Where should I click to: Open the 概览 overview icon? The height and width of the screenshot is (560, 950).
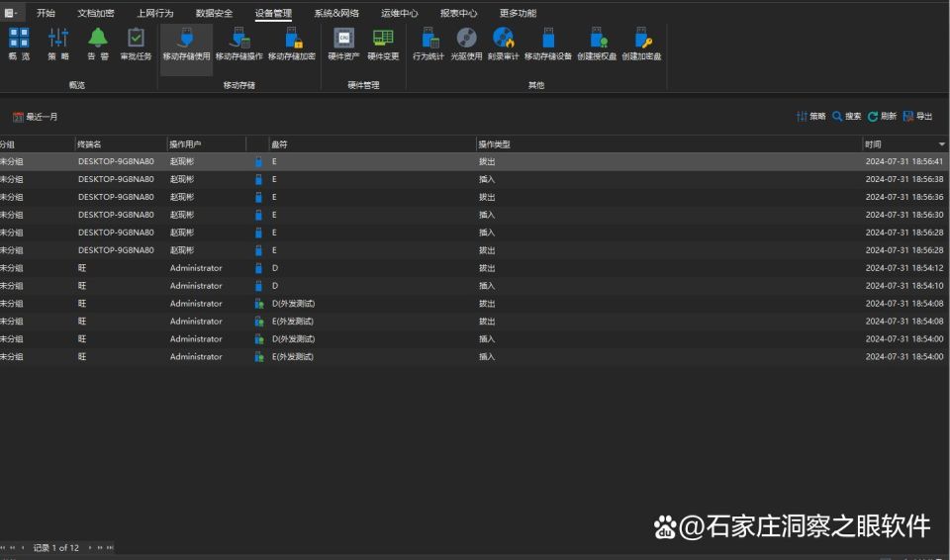[19, 44]
